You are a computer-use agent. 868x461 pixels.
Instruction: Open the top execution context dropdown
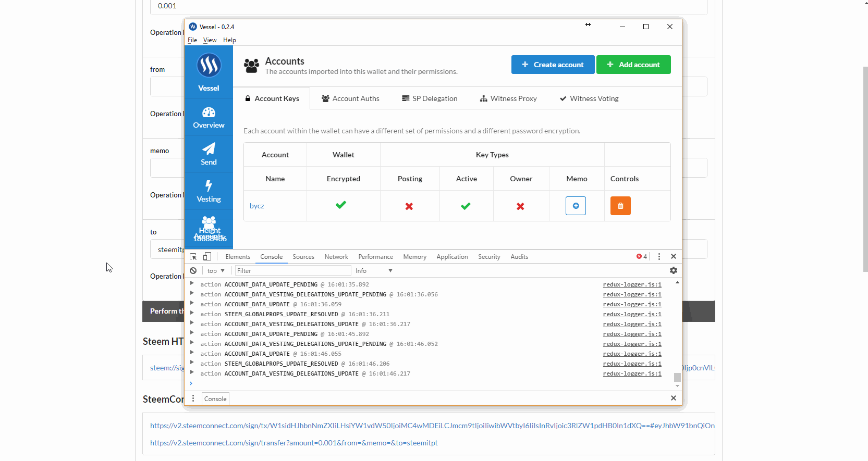216,271
